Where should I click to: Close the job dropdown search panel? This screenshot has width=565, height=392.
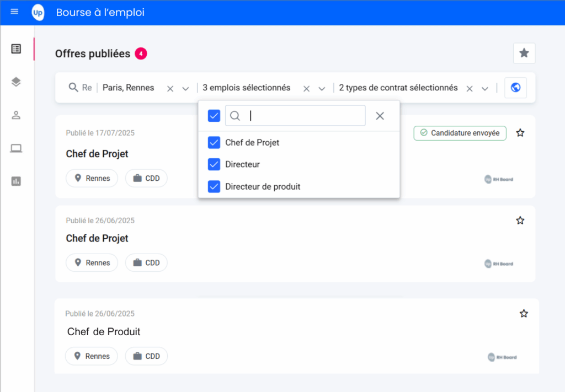[380, 116]
